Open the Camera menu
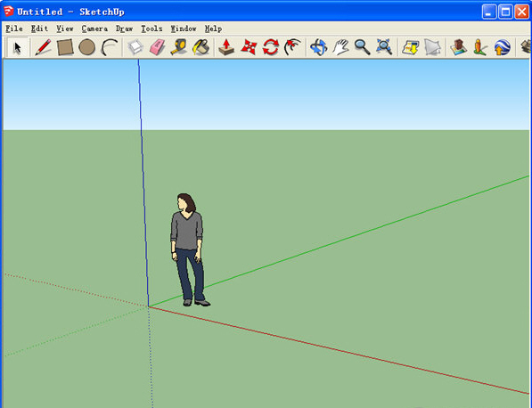The width and height of the screenshot is (532, 408). [x=94, y=29]
